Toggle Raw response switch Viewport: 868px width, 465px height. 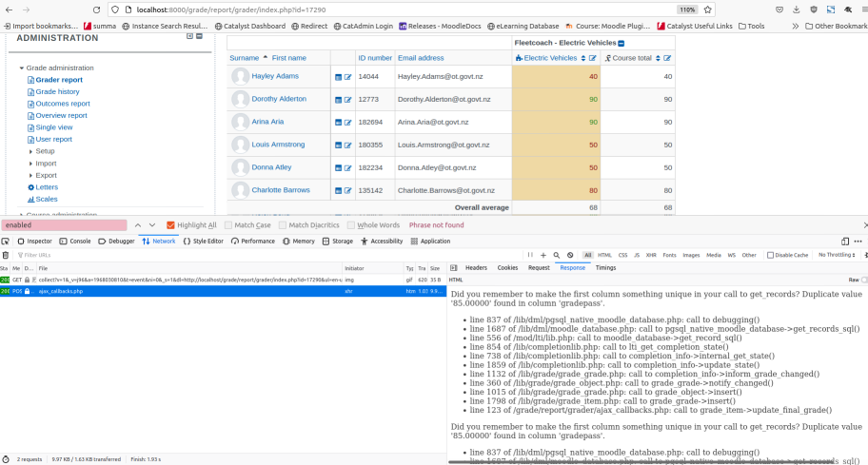point(864,280)
